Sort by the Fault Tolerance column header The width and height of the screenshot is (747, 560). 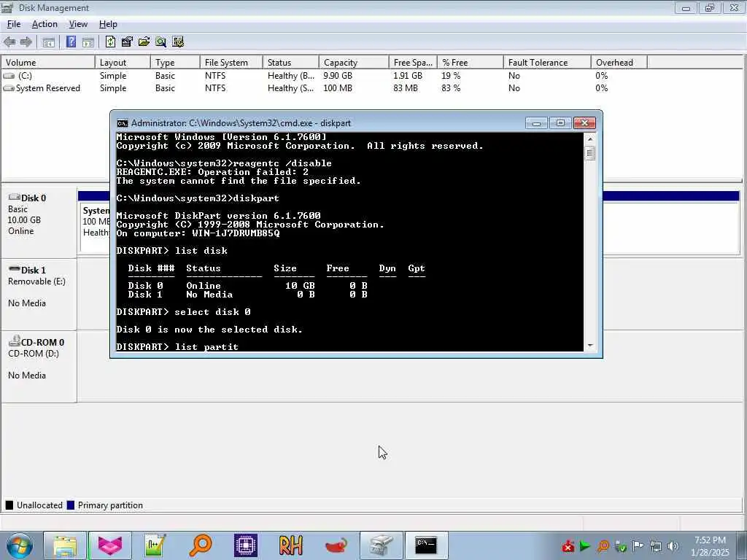(x=547, y=63)
